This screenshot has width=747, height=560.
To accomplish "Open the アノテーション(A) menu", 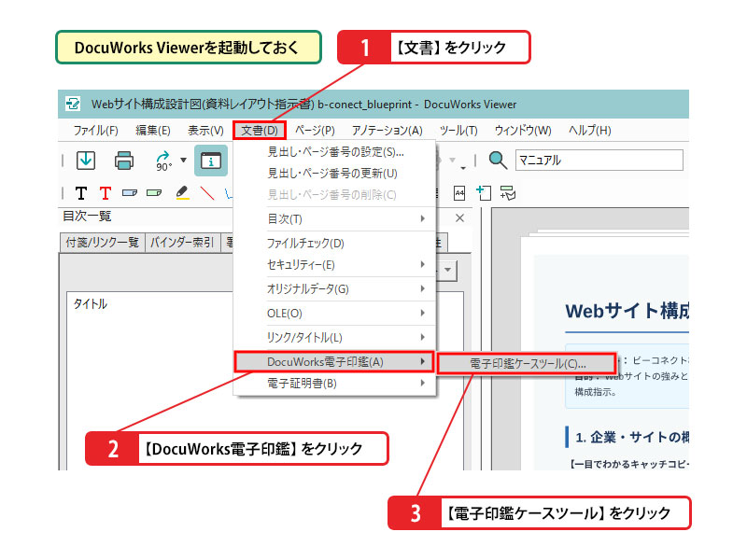I will 387,130.
